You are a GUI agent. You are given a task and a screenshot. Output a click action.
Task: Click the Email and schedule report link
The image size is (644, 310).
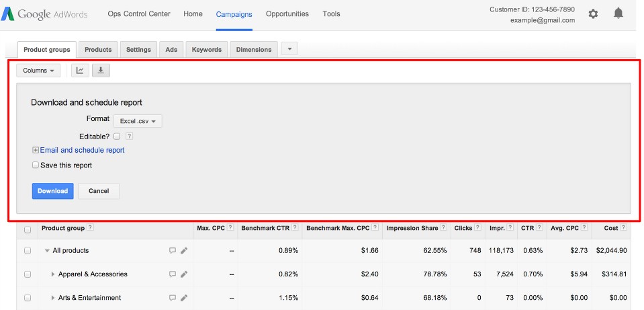click(x=82, y=151)
